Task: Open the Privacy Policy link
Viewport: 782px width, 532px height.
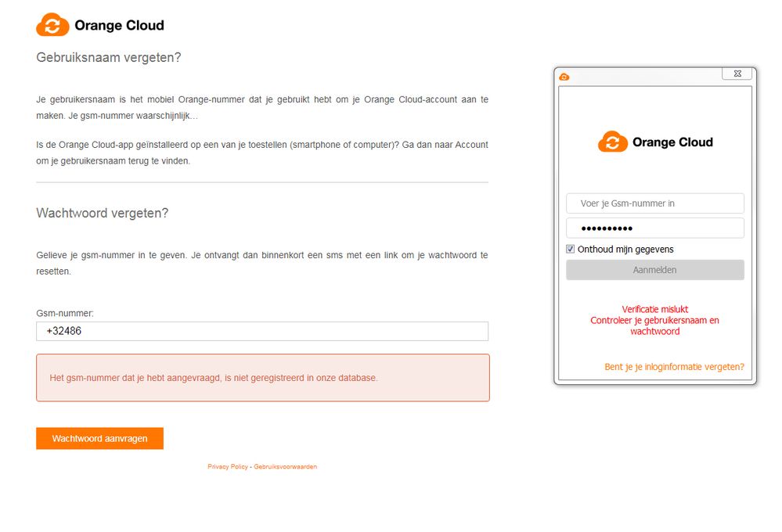Action: pos(228,467)
